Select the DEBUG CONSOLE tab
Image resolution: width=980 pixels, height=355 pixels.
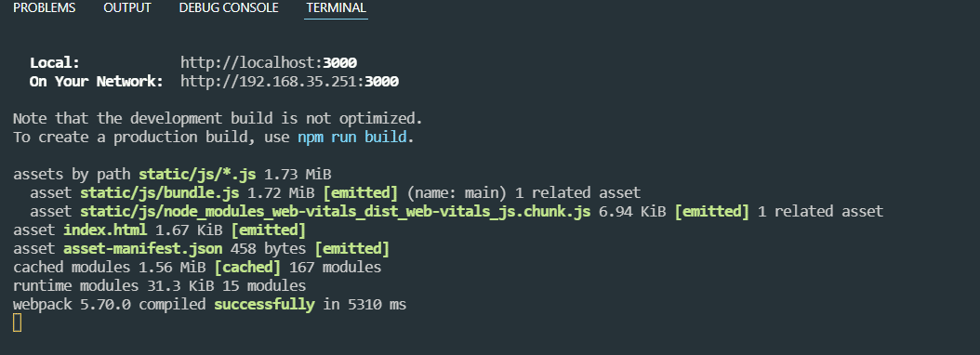click(x=229, y=8)
